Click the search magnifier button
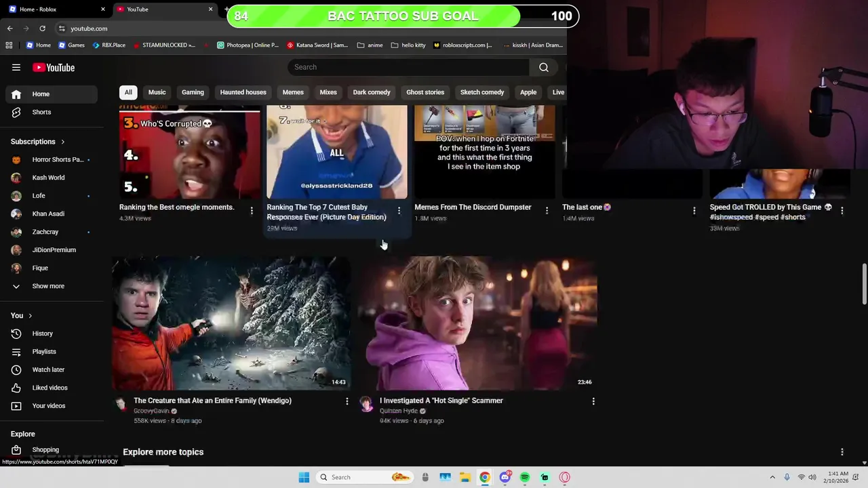Viewport: 868px width, 488px height. click(x=543, y=67)
